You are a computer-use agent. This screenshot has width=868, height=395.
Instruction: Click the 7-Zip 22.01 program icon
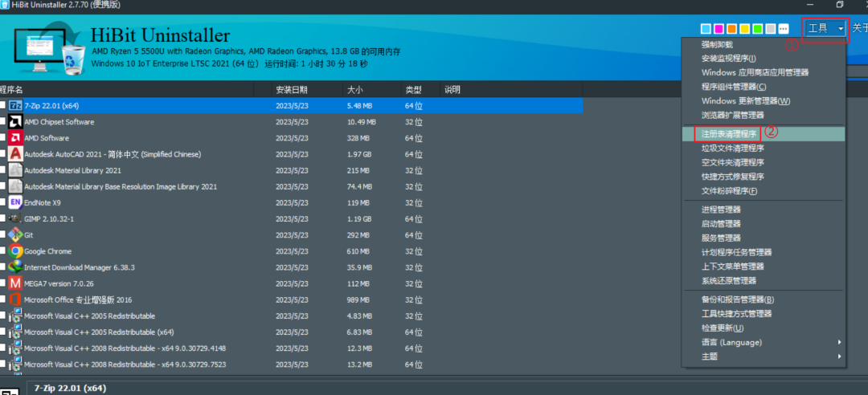coord(15,106)
